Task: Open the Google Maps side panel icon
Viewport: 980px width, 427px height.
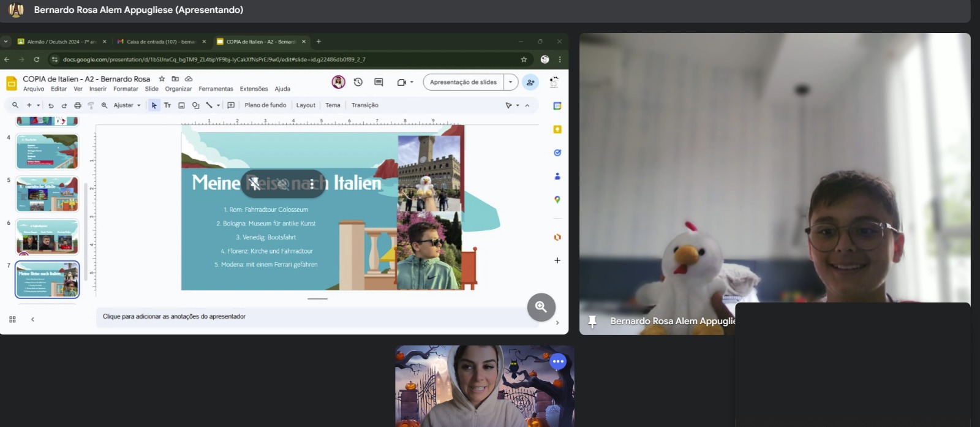Action: [x=557, y=200]
